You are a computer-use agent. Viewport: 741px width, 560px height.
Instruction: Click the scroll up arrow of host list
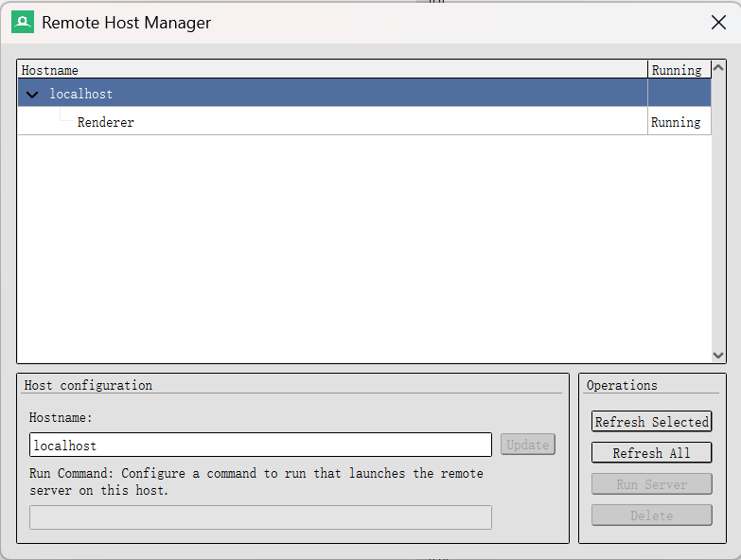tap(718, 68)
